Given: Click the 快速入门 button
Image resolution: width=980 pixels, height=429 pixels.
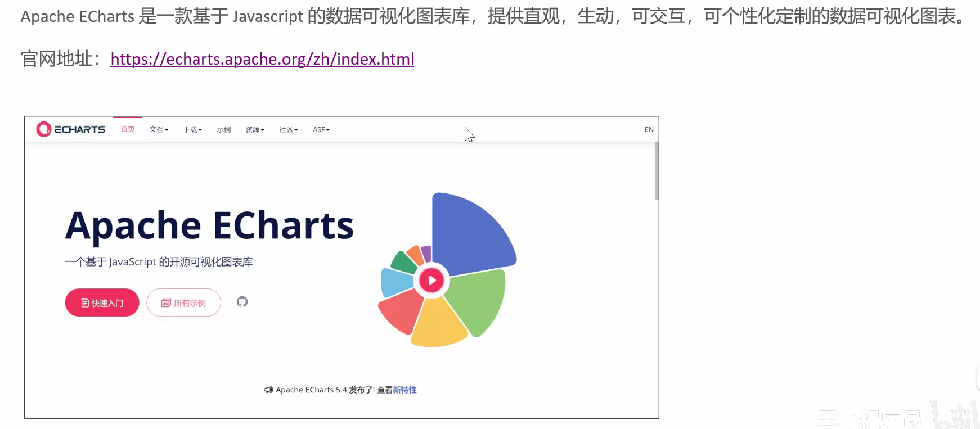Looking at the screenshot, I should 102,303.
